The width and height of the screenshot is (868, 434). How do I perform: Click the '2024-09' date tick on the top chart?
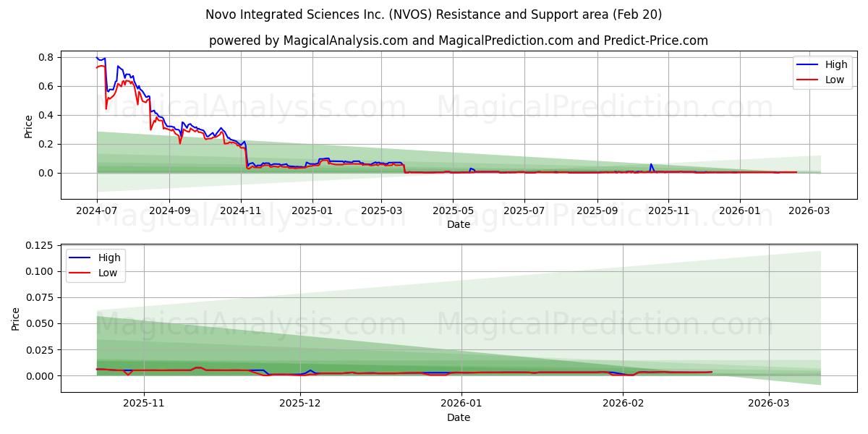click(169, 211)
